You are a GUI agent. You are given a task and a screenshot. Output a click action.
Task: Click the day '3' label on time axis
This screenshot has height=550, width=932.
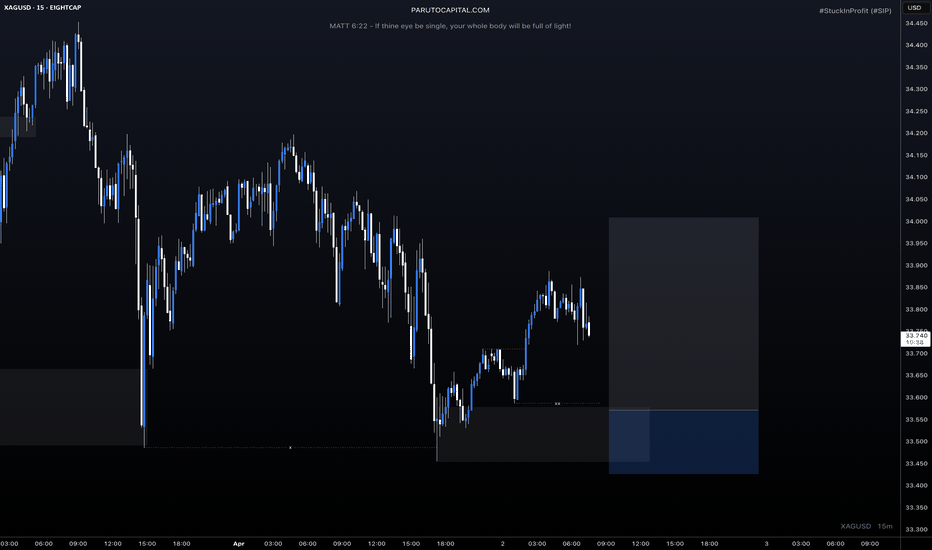click(766, 543)
